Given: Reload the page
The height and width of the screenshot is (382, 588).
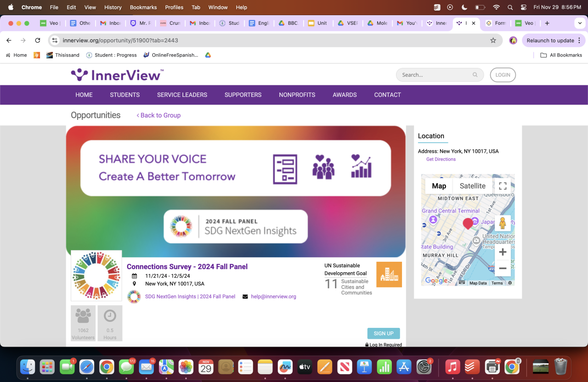Looking at the screenshot, I should point(38,40).
